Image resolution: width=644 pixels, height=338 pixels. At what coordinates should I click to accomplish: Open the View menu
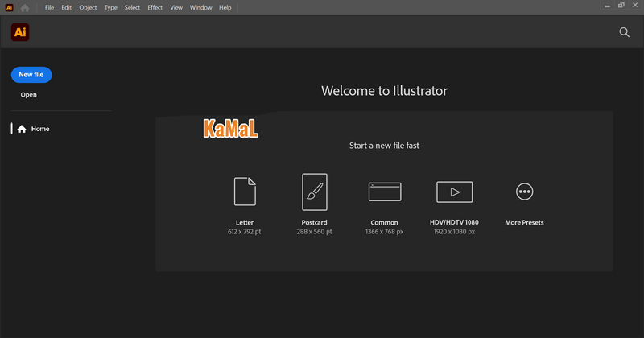(x=176, y=7)
